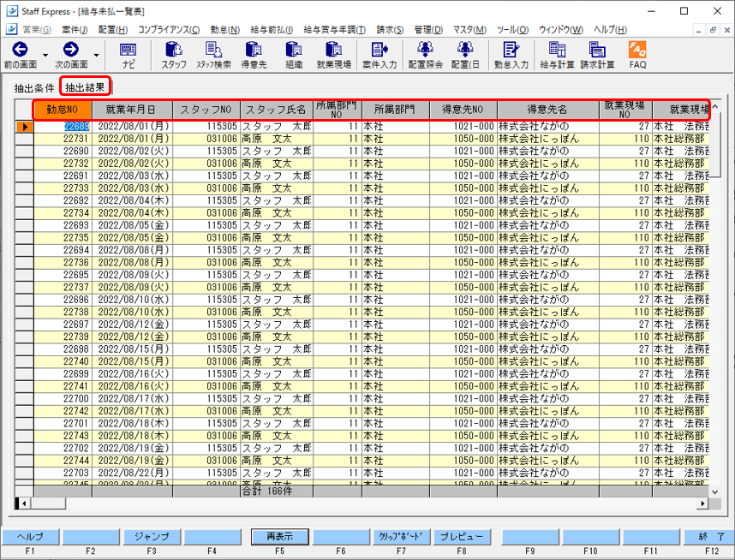Sort by the 得意先名 column header

pyautogui.click(x=548, y=110)
